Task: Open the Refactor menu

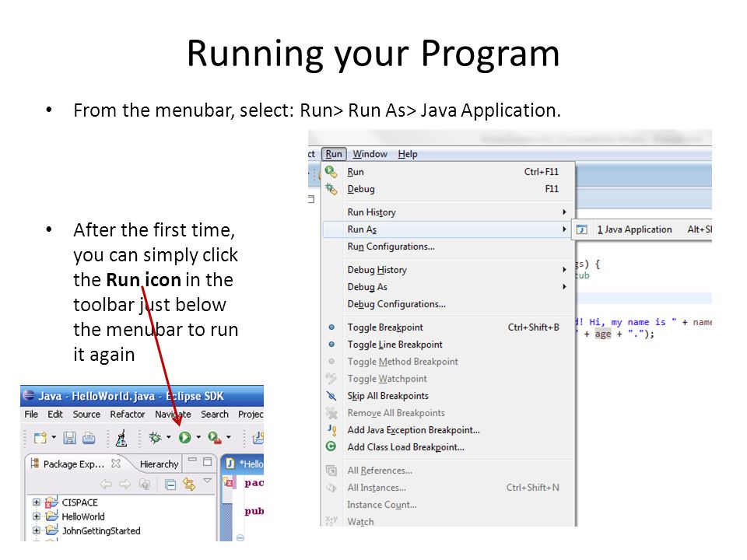Action: pos(127,415)
